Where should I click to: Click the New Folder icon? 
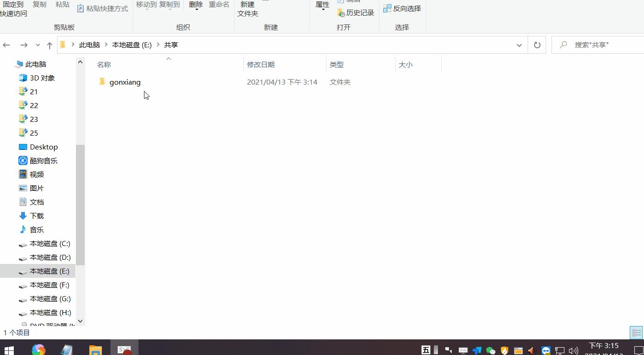click(247, 9)
